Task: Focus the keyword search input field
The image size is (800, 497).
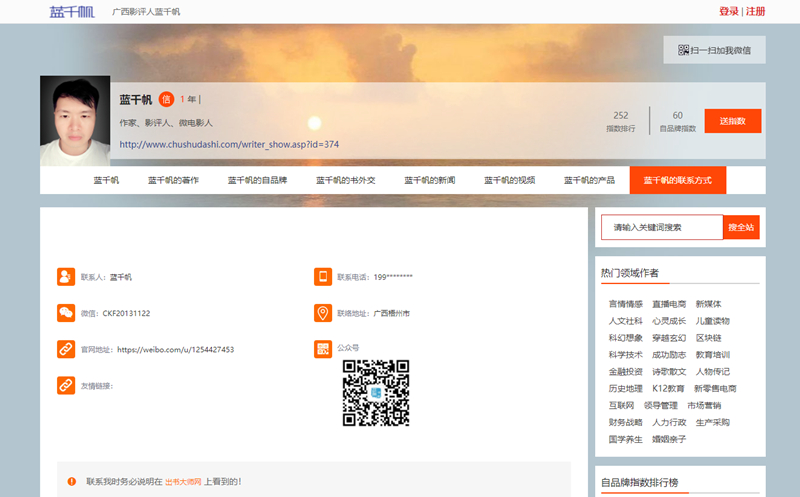Action: (x=661, y=227)
